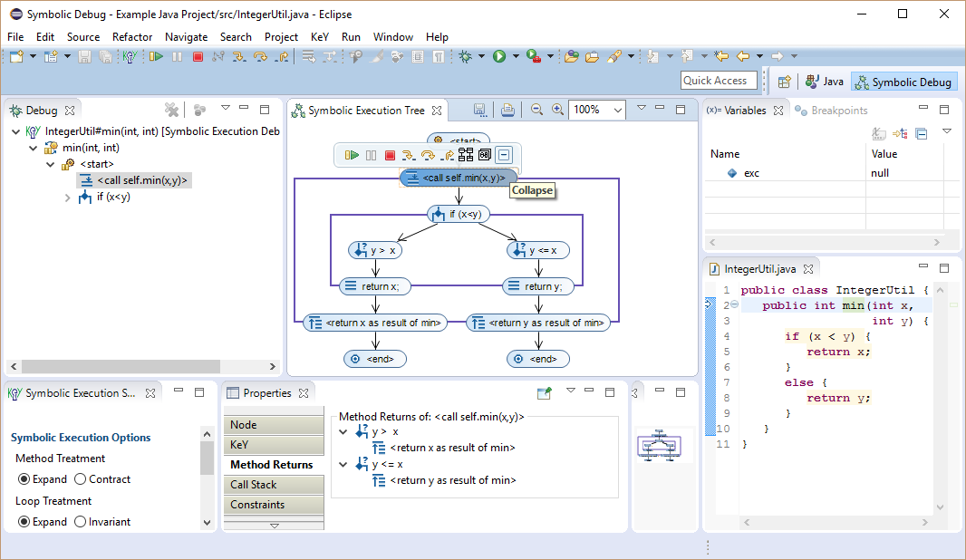
Task: Click the yellow Back navigation arrow
Action: coord(743,57)
